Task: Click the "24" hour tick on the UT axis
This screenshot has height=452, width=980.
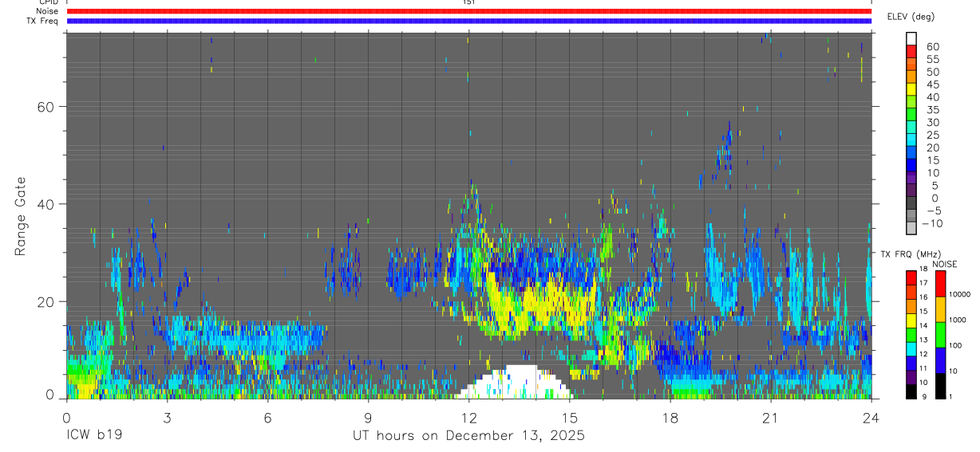Action: (x=871, y=417)
